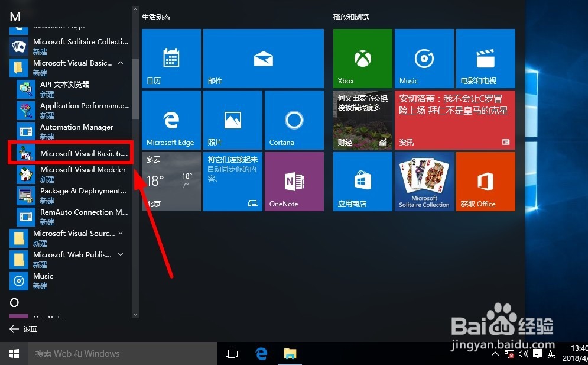
Task: Open File Explorer from the taskbar
Action: click(290, 354)
